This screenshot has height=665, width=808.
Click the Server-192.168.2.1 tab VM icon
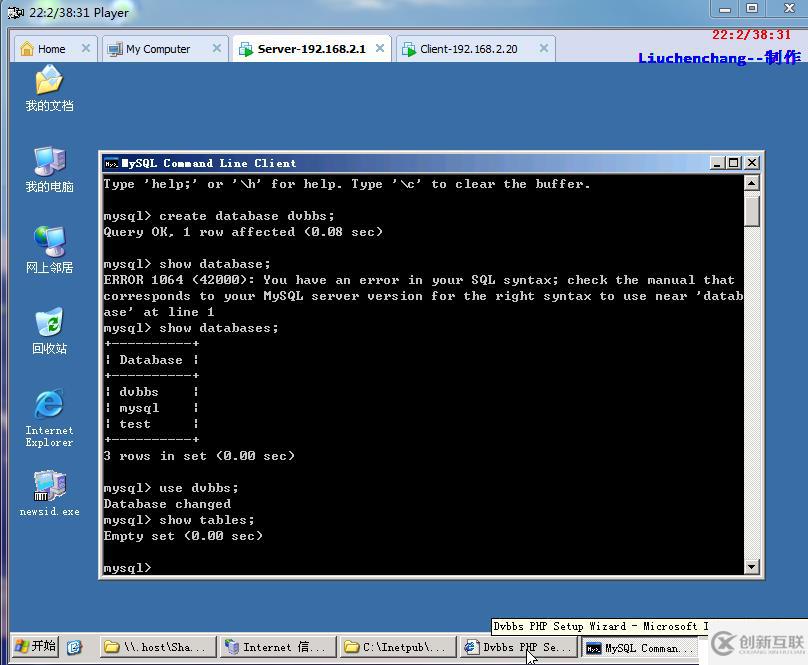(246, 49)
